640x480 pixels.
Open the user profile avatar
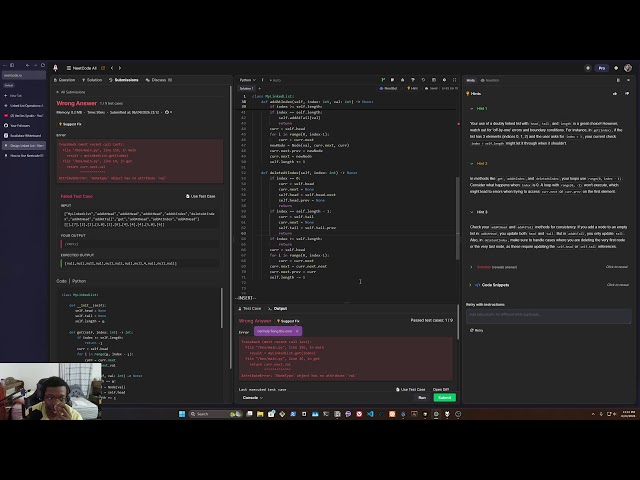(628, 68)
